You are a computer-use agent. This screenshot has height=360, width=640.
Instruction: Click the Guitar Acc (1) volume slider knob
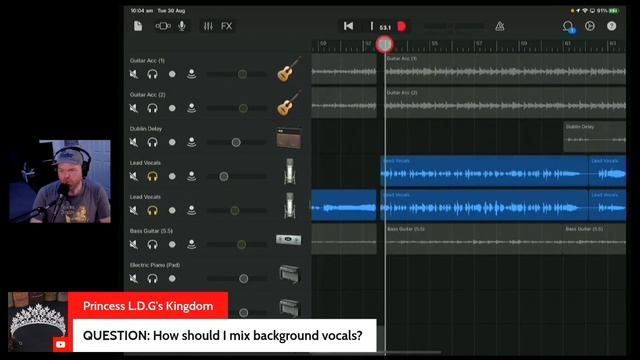click(242, 74)
